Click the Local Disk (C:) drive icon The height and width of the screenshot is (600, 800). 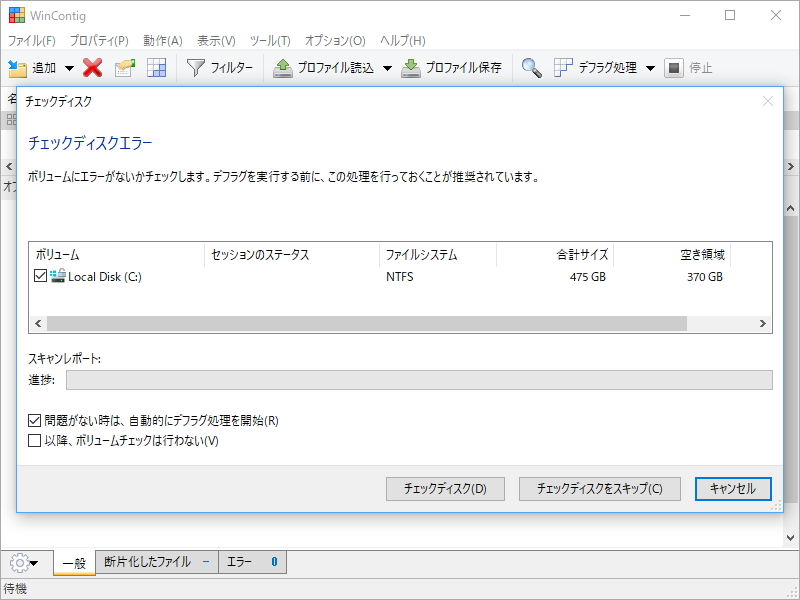tap(58, 276)
